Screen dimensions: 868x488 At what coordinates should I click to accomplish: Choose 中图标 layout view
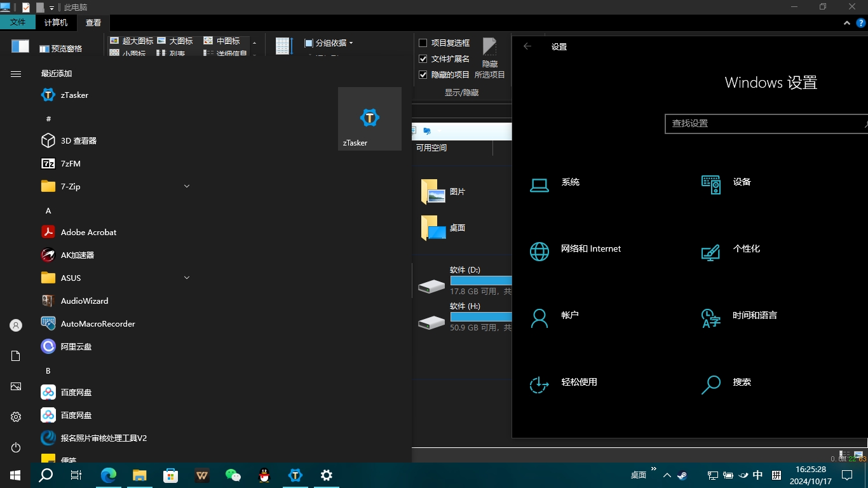click(221, 41)
